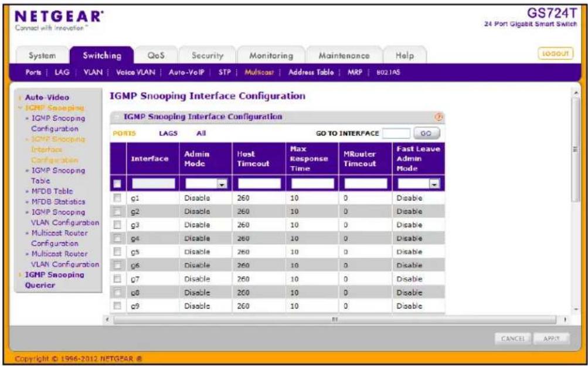Open IGMP Snooping VLAN Configuration page
This screenshot has width=588, height=366.
click(65, 218)
